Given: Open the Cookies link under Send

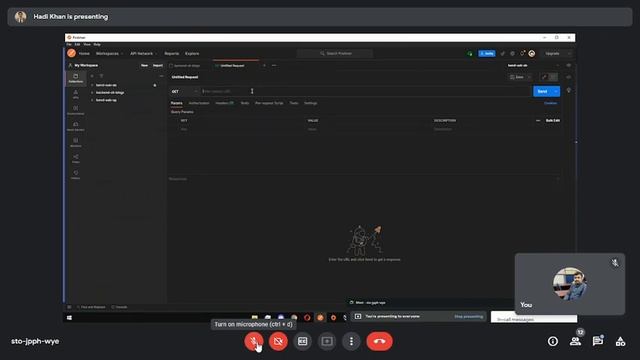Looking at the screenshot, I should 551,103.
